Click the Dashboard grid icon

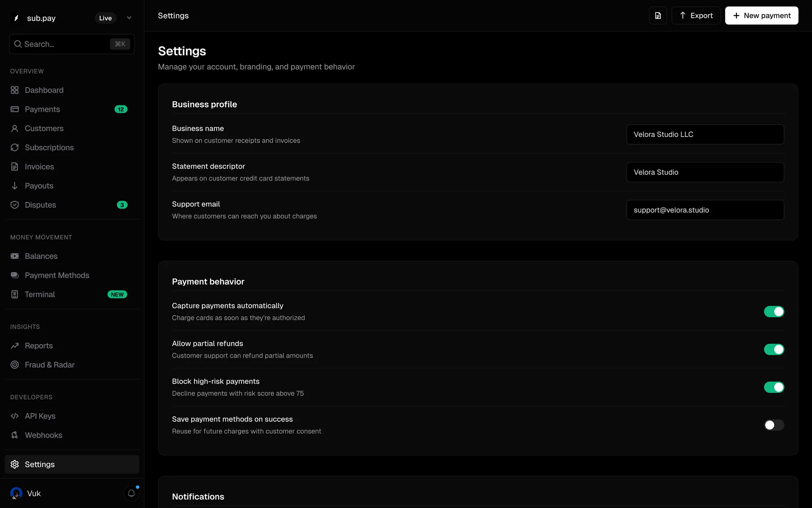pyautogui.click(x=15, y=90)
